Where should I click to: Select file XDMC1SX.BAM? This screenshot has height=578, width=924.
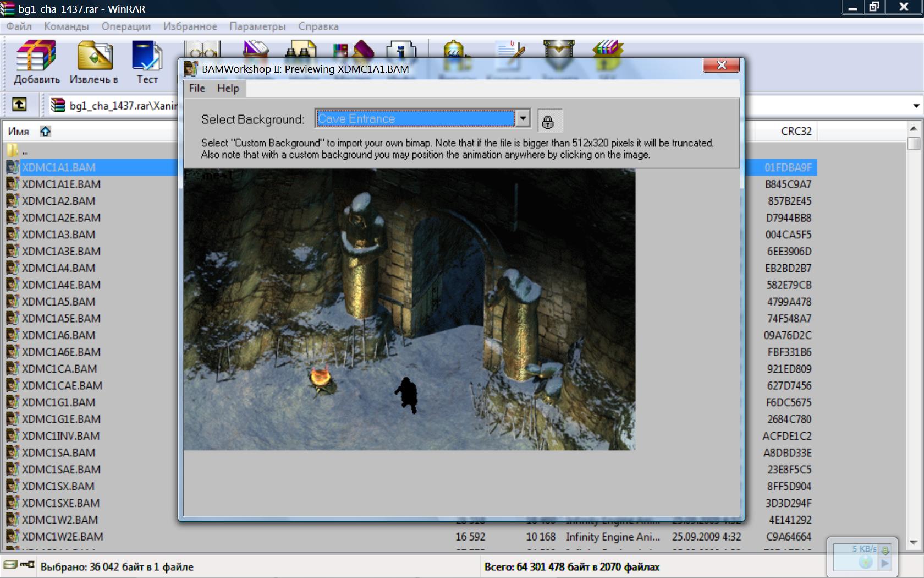pos(58,487)
